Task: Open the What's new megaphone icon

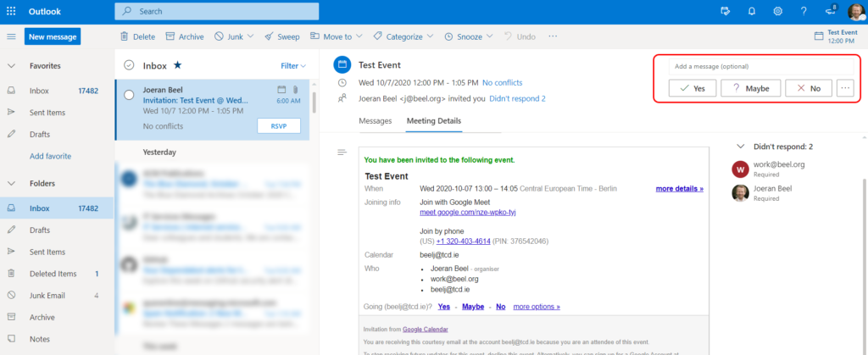Action: (x=830, y=11)
